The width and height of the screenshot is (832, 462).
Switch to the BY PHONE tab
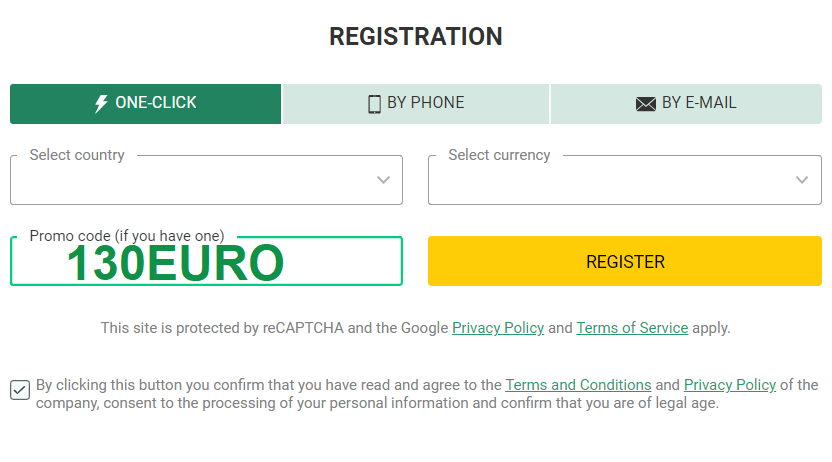pyautogui.click(x=415, y=104)
